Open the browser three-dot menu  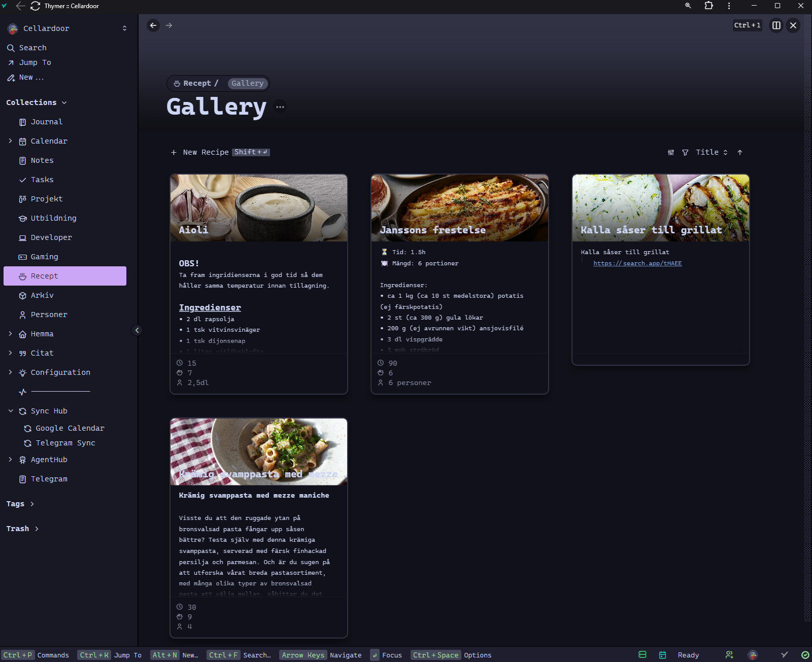pos(729,6)
